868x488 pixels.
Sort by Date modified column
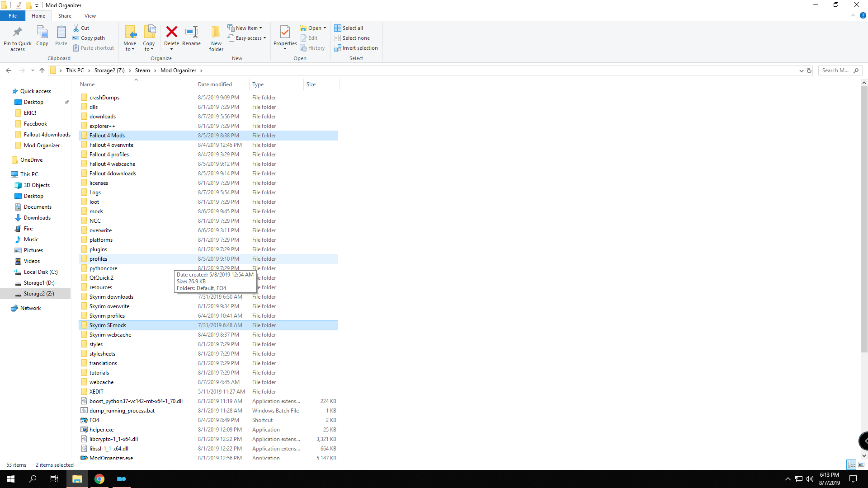pyautogui.click(x=222, y=84)
